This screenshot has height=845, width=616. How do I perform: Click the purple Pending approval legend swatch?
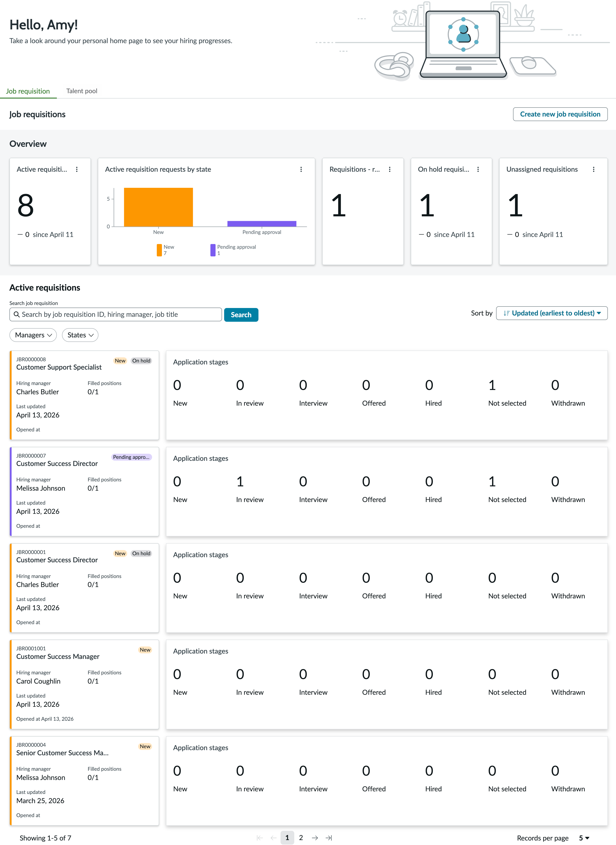[x=213, y=250]
